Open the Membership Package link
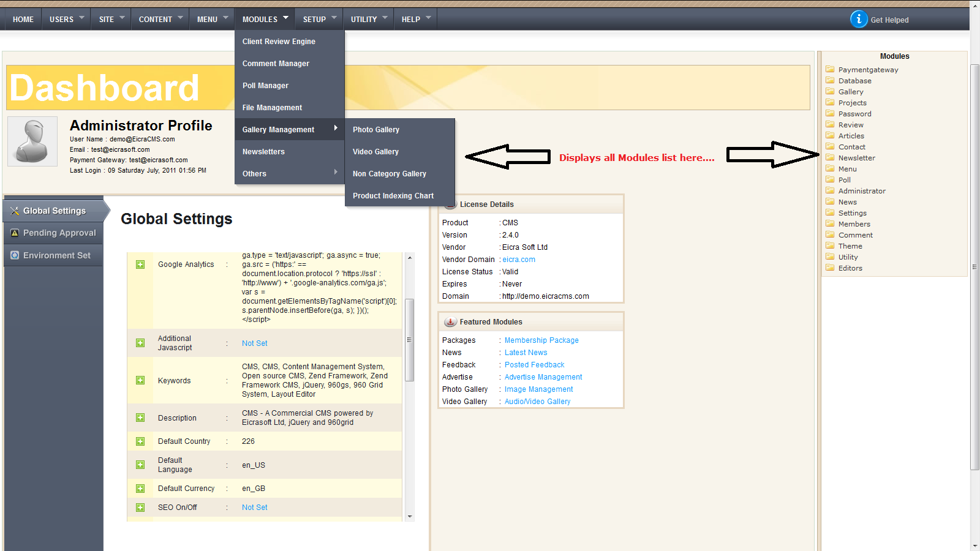980x551 pixels. click(x=541, y=340)
